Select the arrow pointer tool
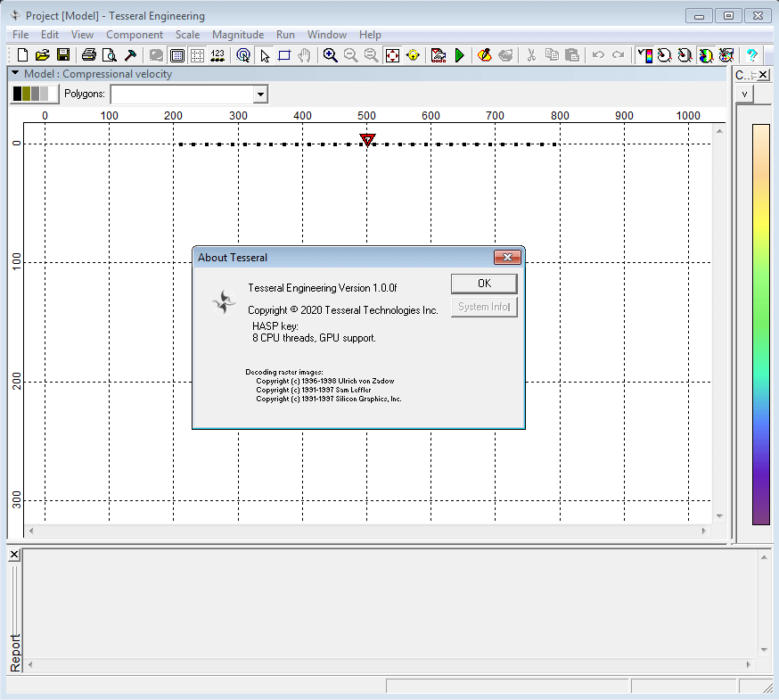779x700 pixels. (x=265, y=55)
